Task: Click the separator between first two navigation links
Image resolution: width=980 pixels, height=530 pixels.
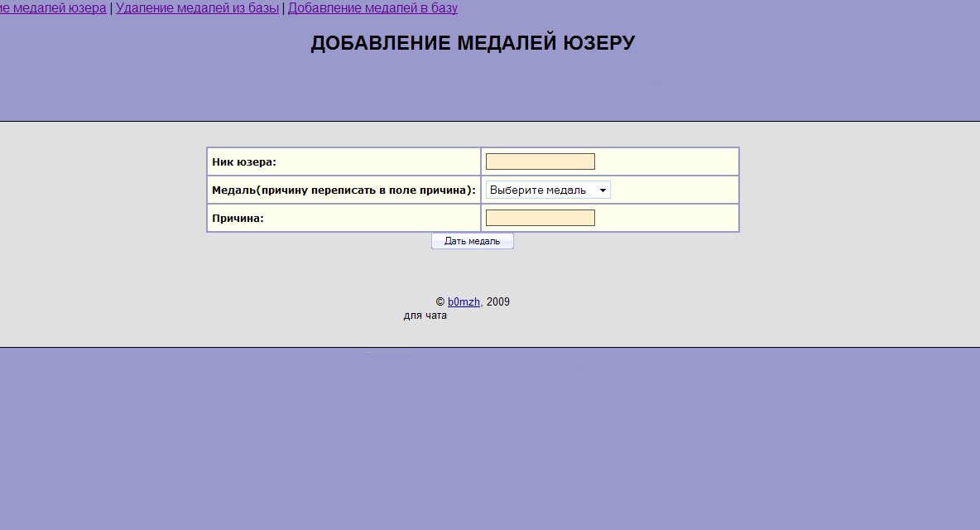Action: 111,8
